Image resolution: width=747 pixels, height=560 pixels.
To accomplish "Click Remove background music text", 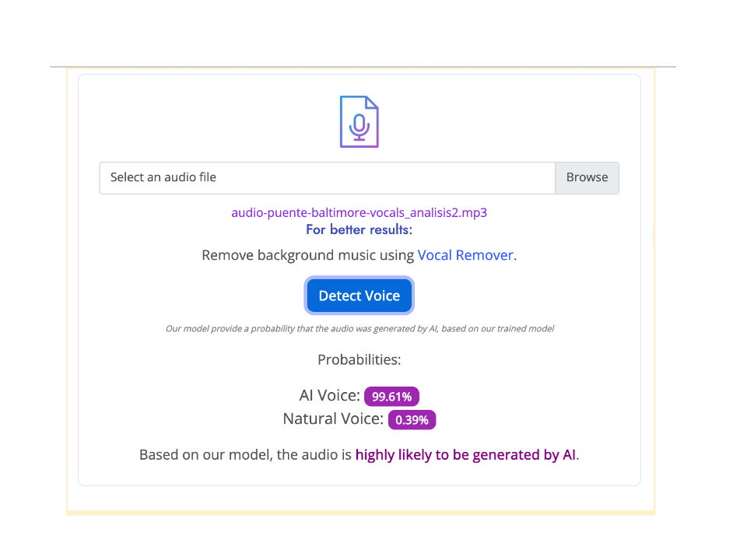I will [x=308, y=255].
